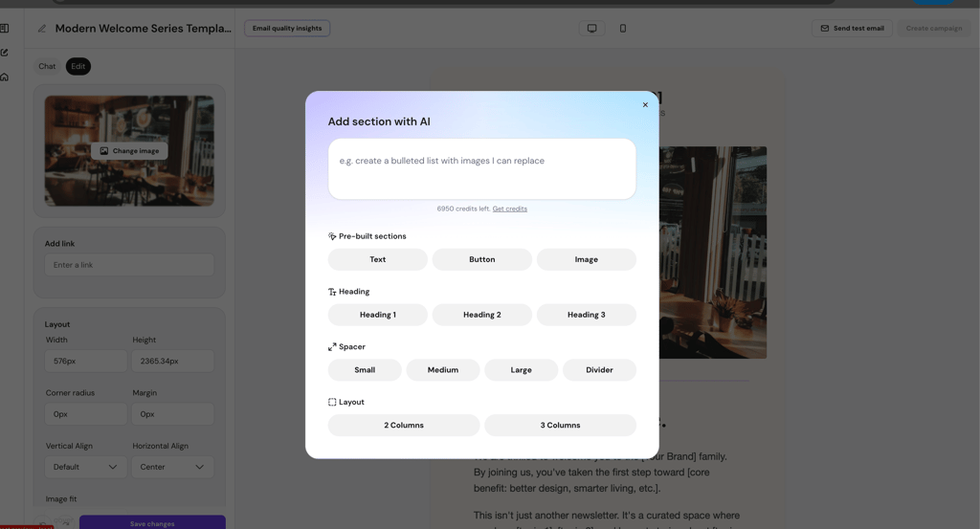Insert a Heading 1 section
Image resolution: width=980 pixels, height=529 pixels.
(377, 315)
